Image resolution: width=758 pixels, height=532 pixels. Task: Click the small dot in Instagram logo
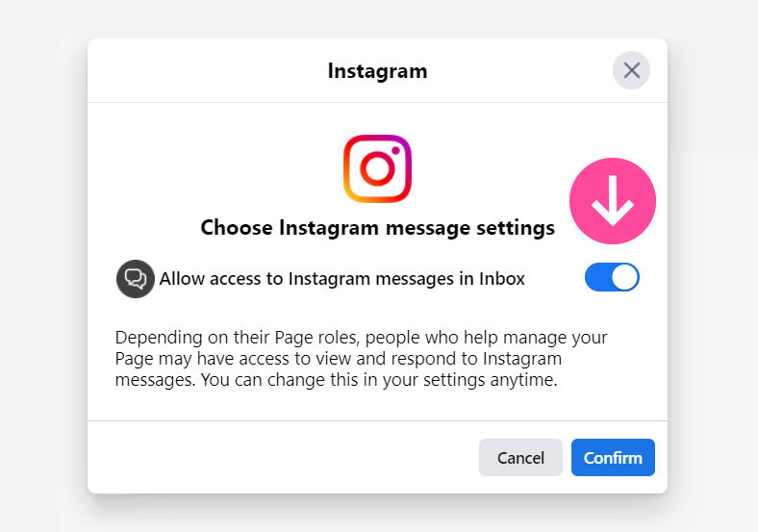pyautogui.click(x=395, y=151)
